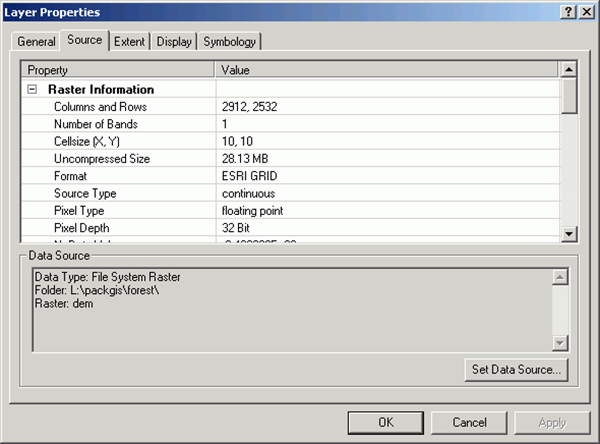
Task: Close the Layer Properties dialog
Action: click(x=585, y=11)
